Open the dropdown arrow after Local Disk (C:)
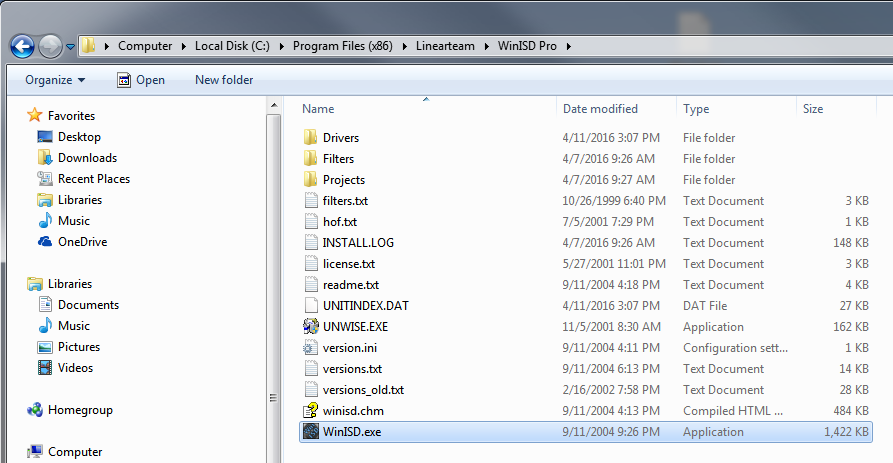This screenshot has height=463, width=893. click(281, 46)
